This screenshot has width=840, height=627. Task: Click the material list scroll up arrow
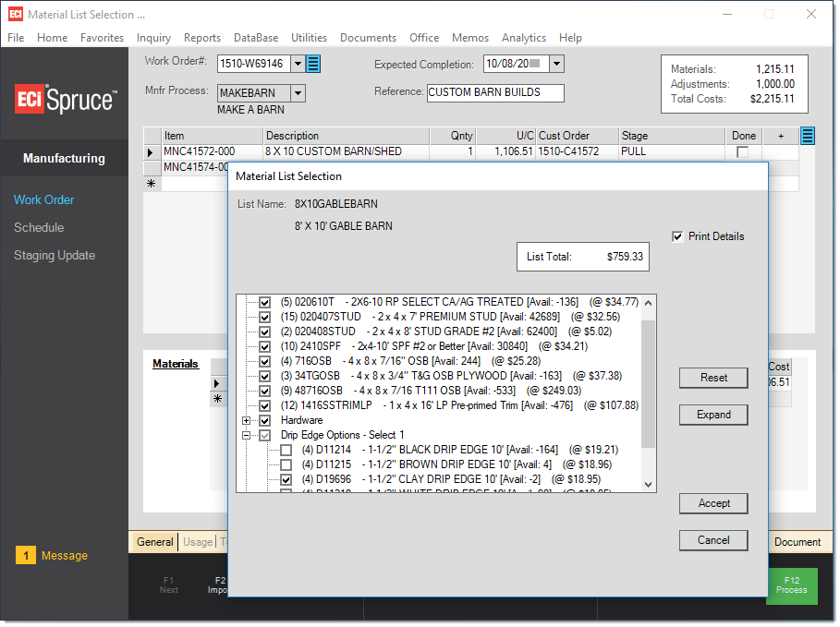(x=648, y=303)
